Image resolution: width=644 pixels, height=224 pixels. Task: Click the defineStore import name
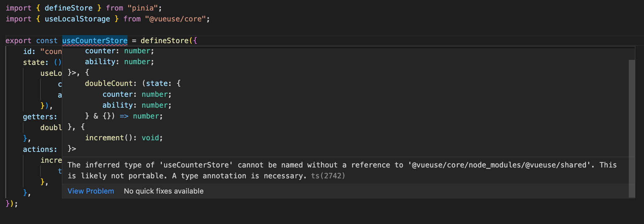pos(68,8)
